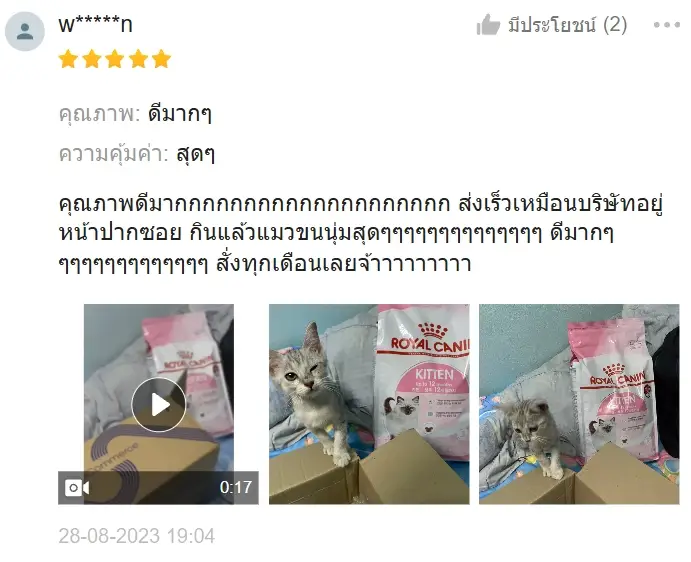The width and height of the screenshot is (691, 562).
Task: Open the winking kitten photo
Action: [369, 404]
